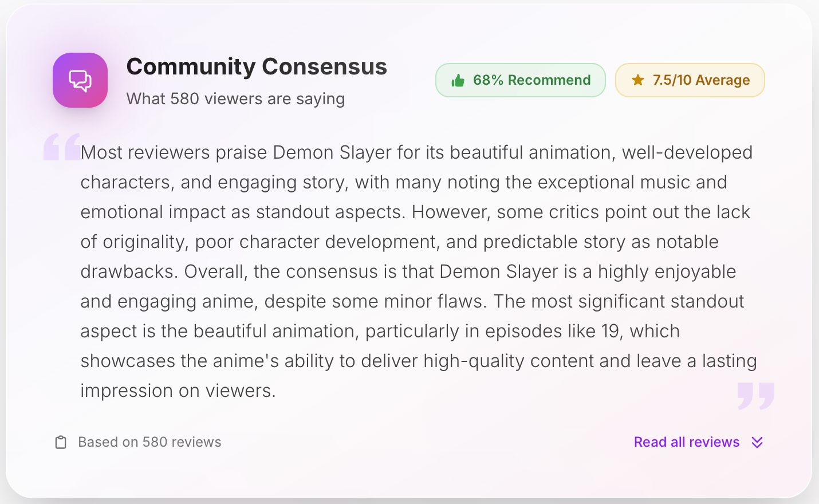819x504 pixels.
Task: Click the 'impression on viewers.' final line
Action: (178, 391)
